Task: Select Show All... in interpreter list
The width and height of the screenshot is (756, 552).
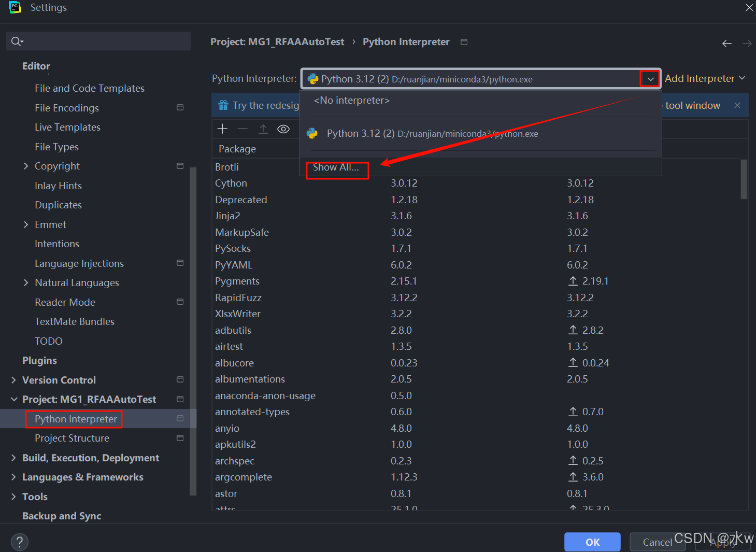Action: pos(336,167)
